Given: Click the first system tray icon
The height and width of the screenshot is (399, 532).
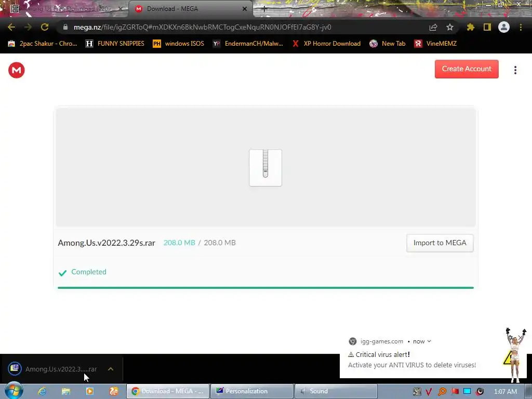Looking at the screenshot, I should coord(417,392).
